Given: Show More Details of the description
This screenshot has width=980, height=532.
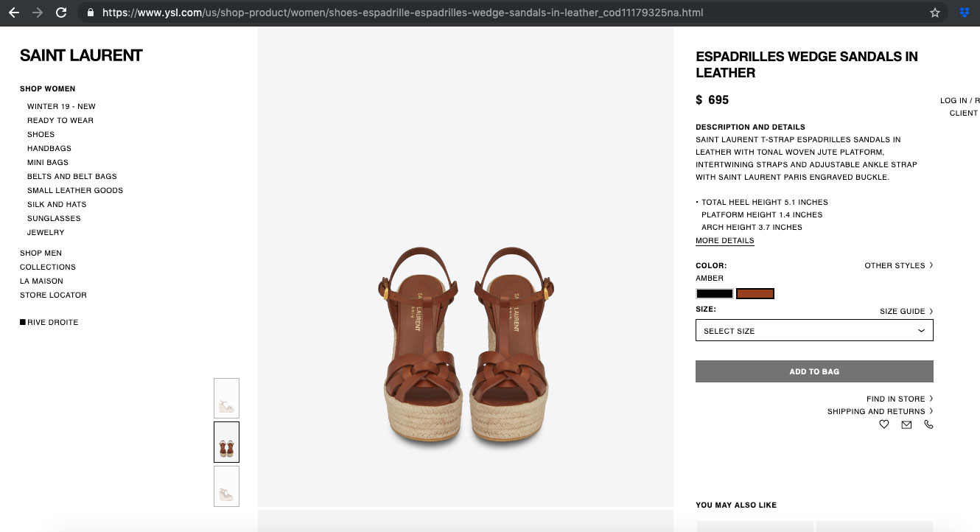Looking at the screenshot, I should (x=724, y=241).
